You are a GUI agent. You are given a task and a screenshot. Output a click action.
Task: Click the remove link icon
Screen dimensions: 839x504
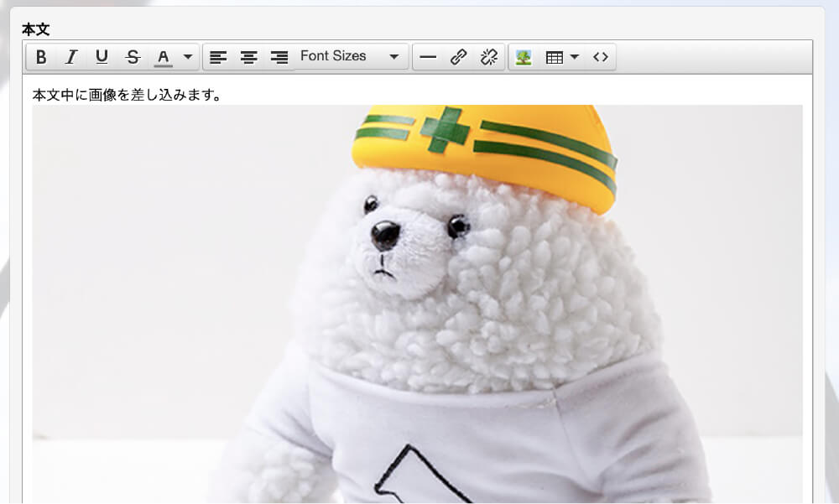pyautogui.click(x=488, y=57)
